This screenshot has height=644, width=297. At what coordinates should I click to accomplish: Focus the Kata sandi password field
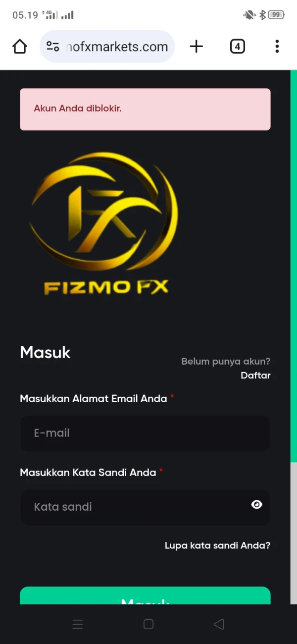pos(145,507)
